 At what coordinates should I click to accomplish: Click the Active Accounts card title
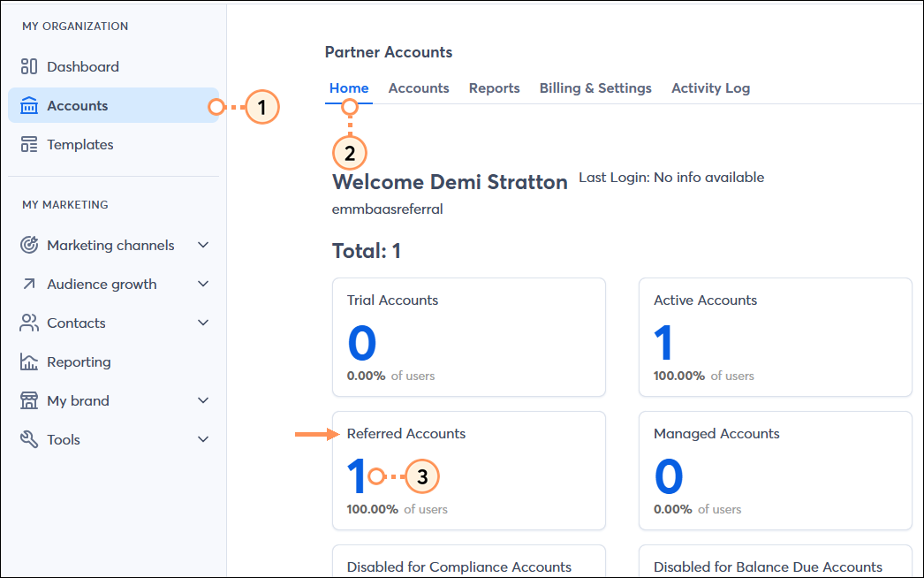coord(706,300)
